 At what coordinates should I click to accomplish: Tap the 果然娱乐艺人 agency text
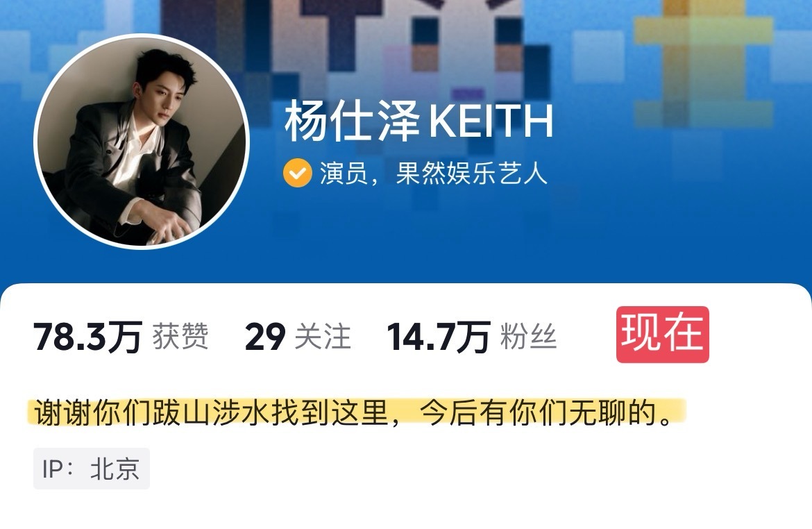(472, 173)
